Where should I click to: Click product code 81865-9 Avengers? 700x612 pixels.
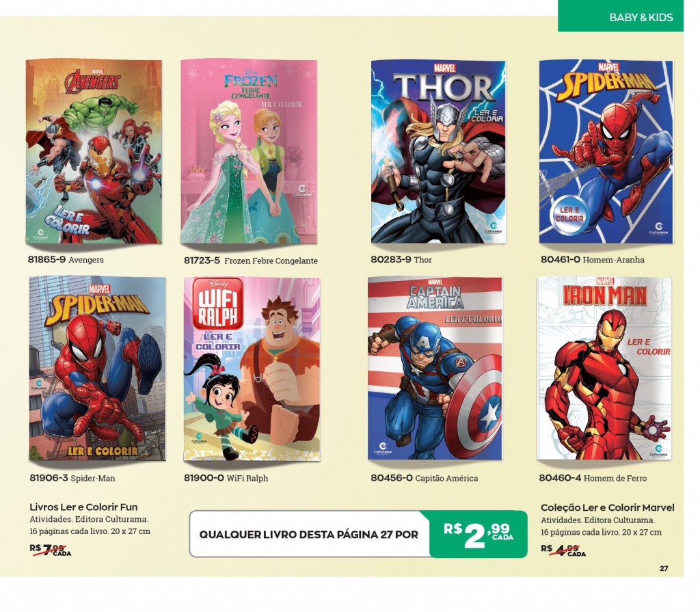point(66,260)
